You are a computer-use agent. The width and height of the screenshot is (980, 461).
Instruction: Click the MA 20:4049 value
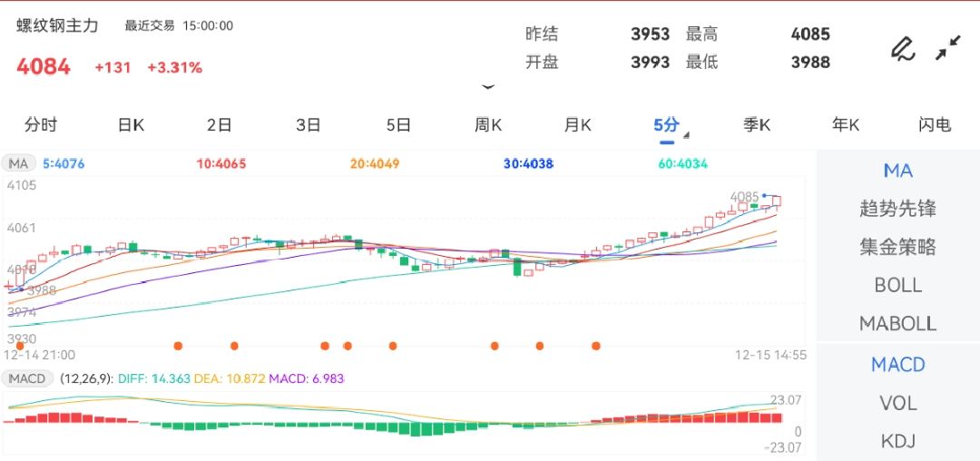tap(375, 164)
